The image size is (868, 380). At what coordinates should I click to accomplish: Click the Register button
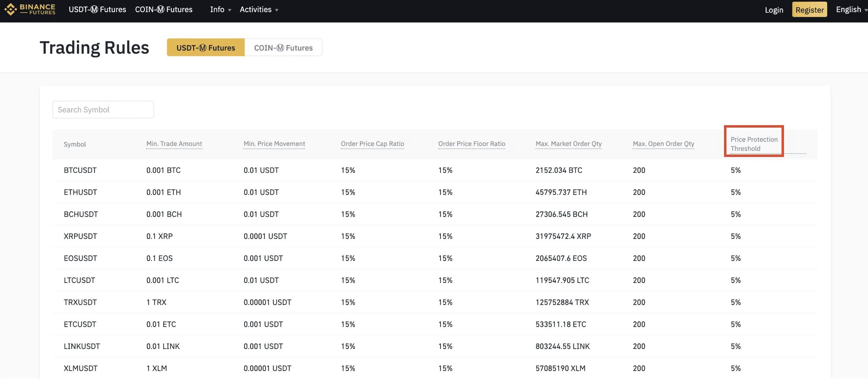(x=809, y=9)
